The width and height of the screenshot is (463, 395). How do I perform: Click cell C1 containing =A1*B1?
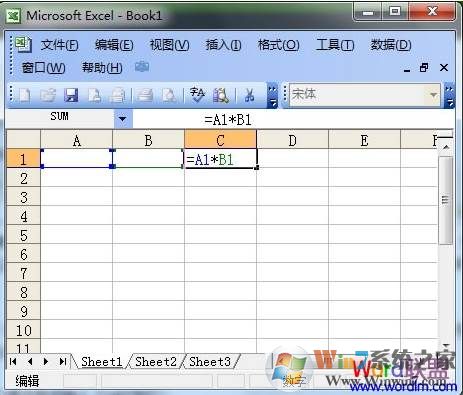pos(220,159)
